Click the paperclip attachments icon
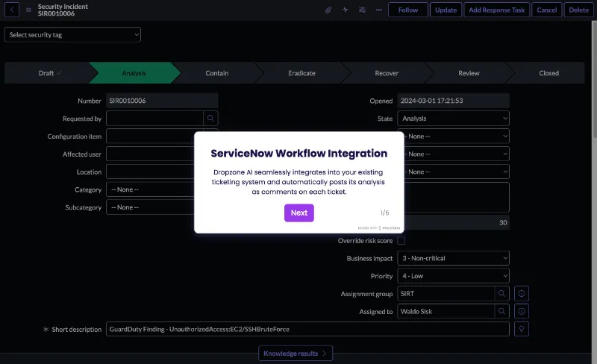 point(328,10)
